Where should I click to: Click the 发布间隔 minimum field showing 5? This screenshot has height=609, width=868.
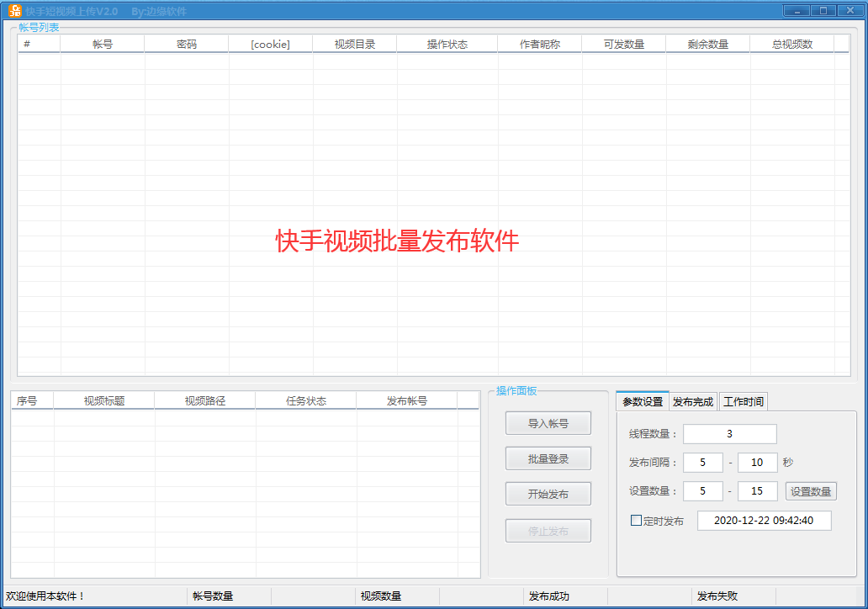[702, 463]
